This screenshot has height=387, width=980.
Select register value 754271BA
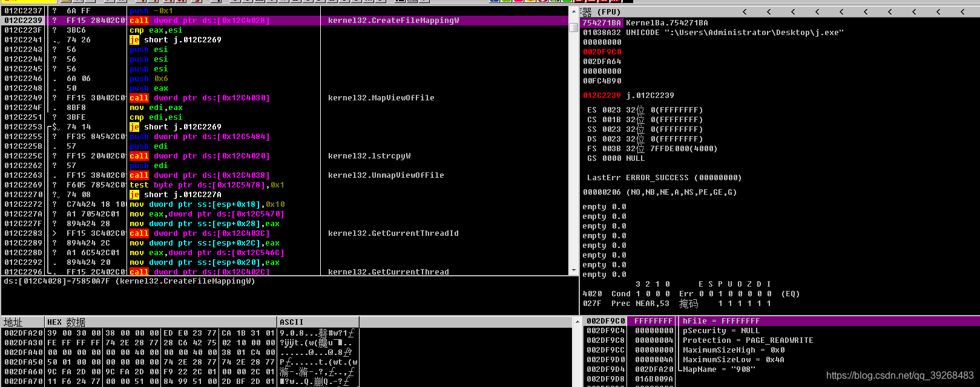coord(602,23)
